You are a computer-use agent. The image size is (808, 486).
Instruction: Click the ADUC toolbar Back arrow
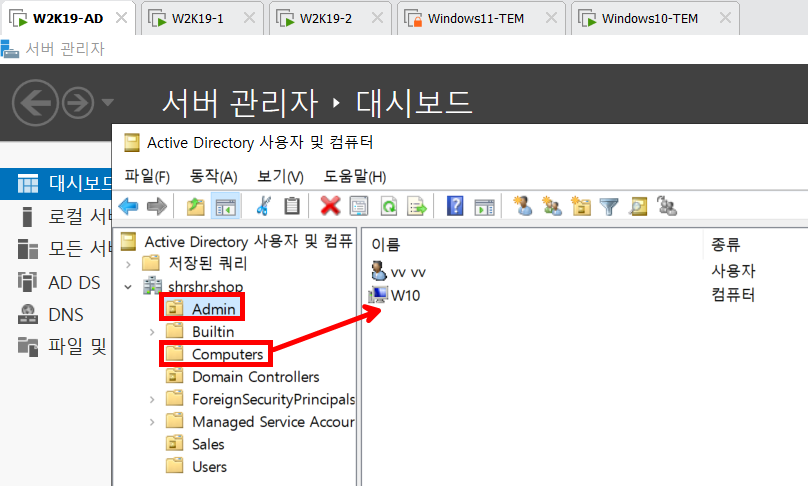pos(128,207)
